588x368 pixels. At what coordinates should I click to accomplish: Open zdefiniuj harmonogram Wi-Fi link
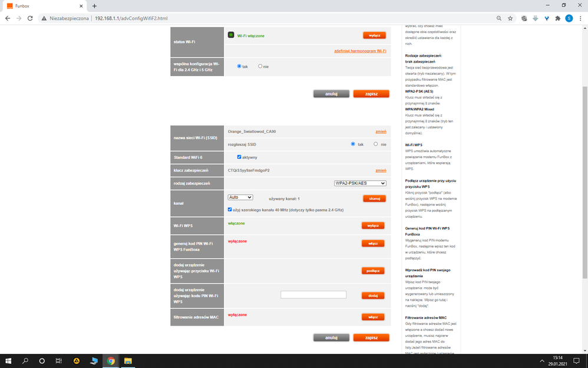coord(360,51)
